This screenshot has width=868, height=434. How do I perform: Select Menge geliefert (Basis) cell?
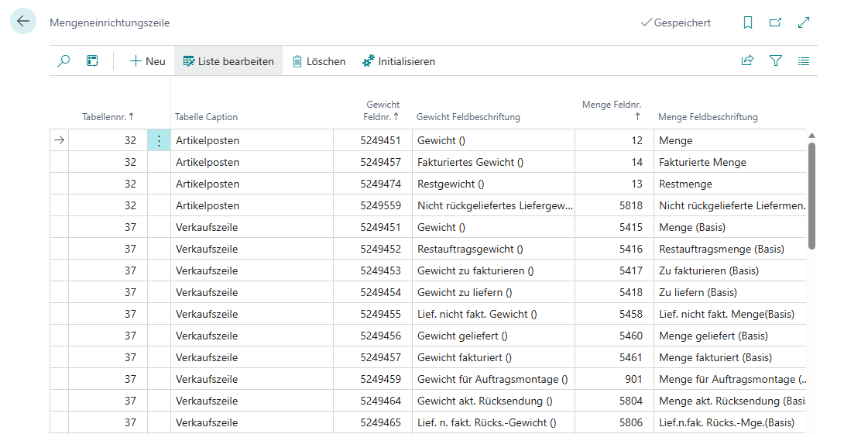[729, 336]
